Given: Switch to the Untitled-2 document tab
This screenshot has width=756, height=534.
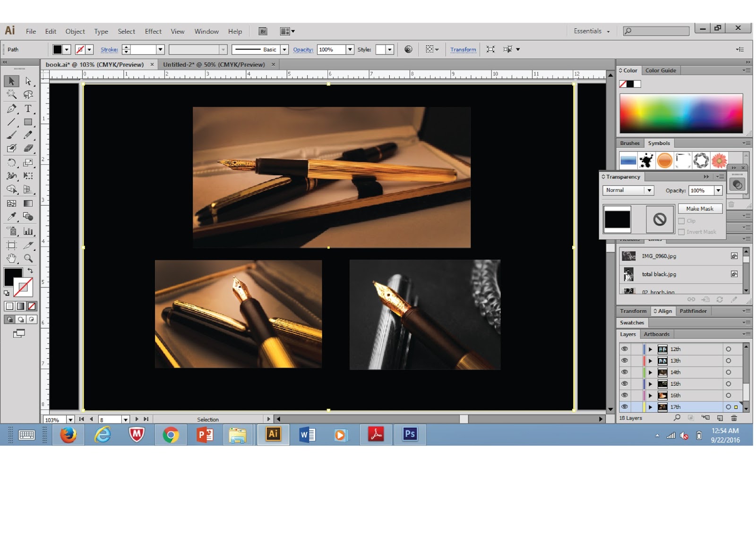Looking at the screenshot, I should 214,65.
